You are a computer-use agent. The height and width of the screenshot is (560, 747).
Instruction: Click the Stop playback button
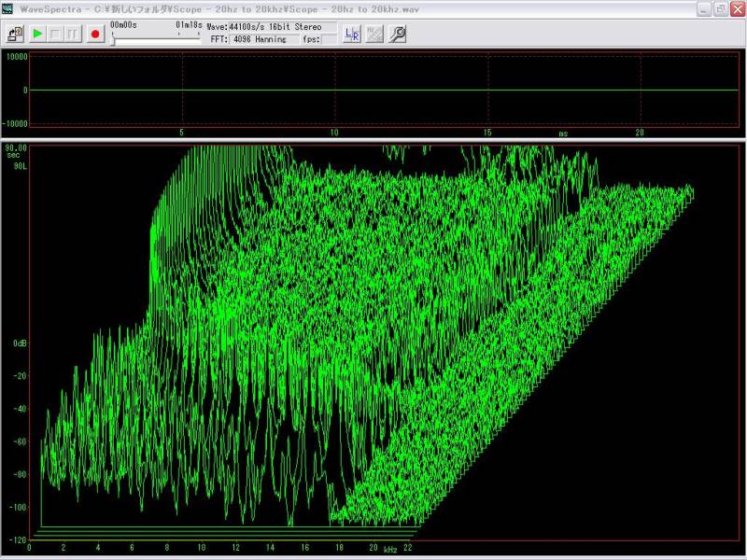click(55, 34)
